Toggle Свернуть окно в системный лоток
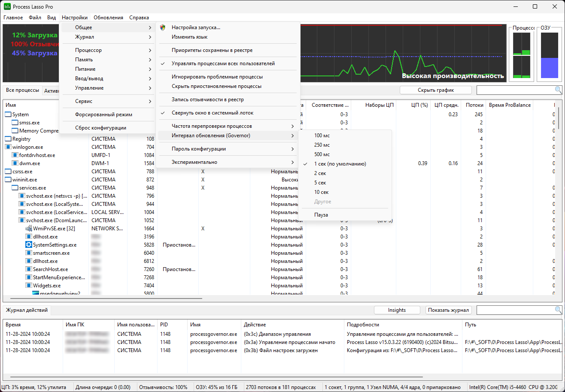The height and width of the screenshot is (392, 565). click(228, 113)
